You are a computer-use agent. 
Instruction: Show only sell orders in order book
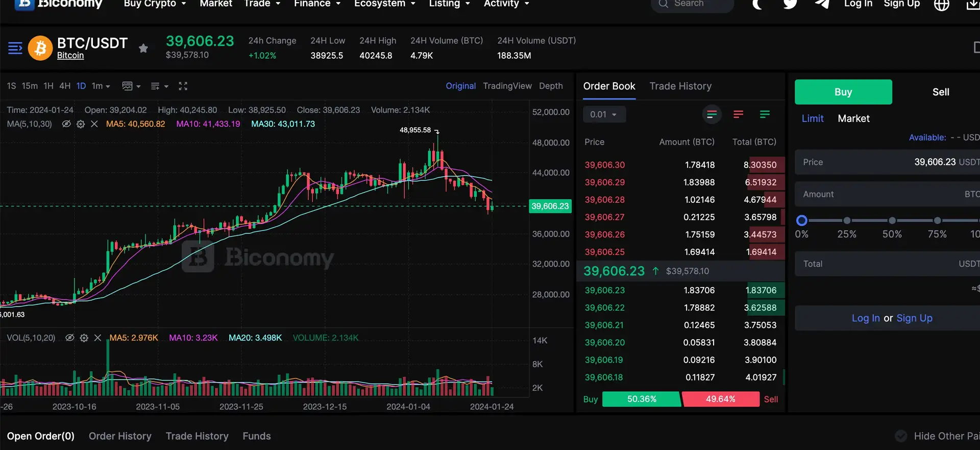tap(738, 114)
